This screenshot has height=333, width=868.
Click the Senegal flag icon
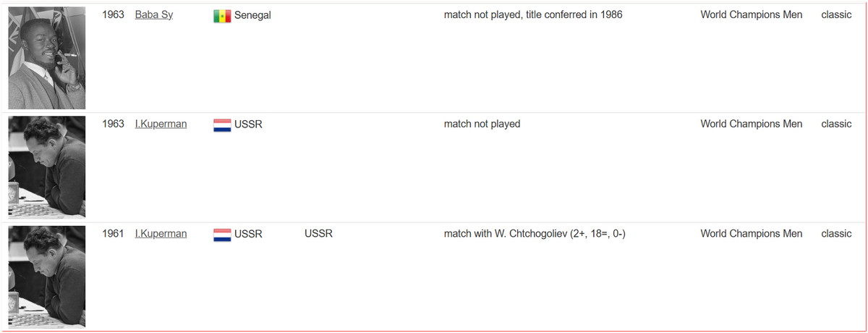click(x=221, y=15)
